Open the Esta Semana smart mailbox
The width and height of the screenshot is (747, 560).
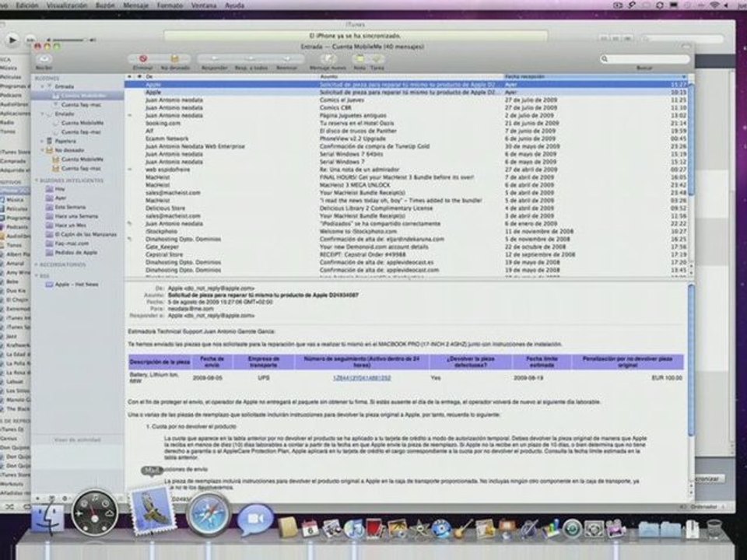[x=69, y=207]
